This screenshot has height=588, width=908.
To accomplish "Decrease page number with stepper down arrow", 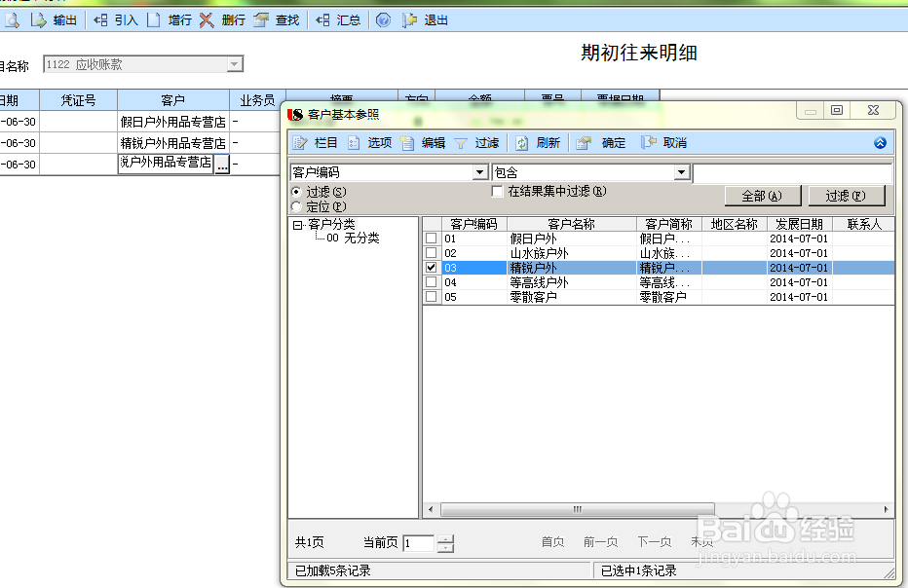I will click(445, 547).
